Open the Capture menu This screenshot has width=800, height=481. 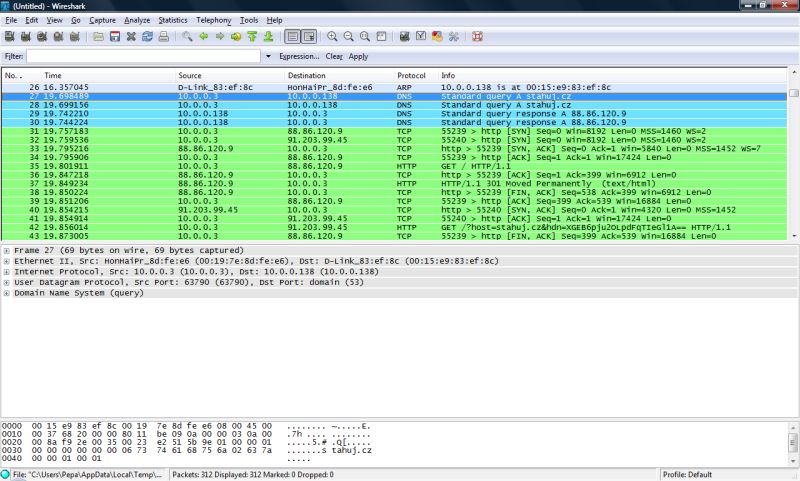(103, 20)
